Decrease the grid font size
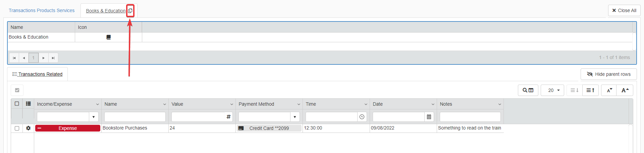644x153 pixels. click(609, 90)
